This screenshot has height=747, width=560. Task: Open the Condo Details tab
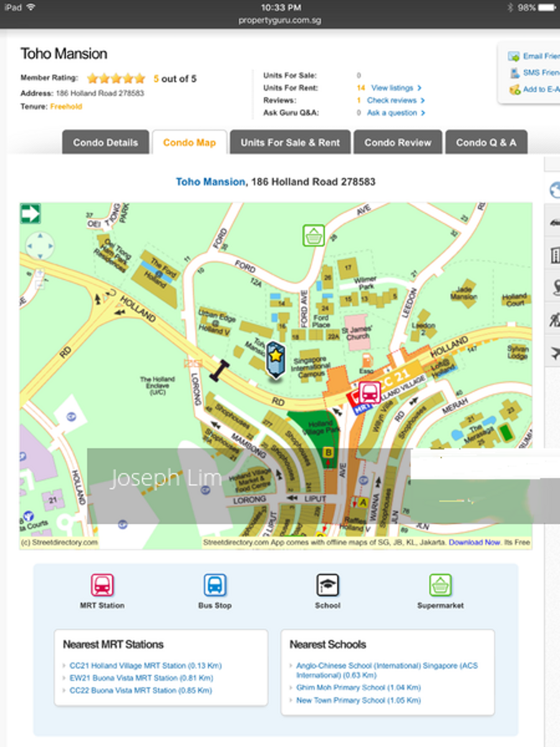pos(106,143)
